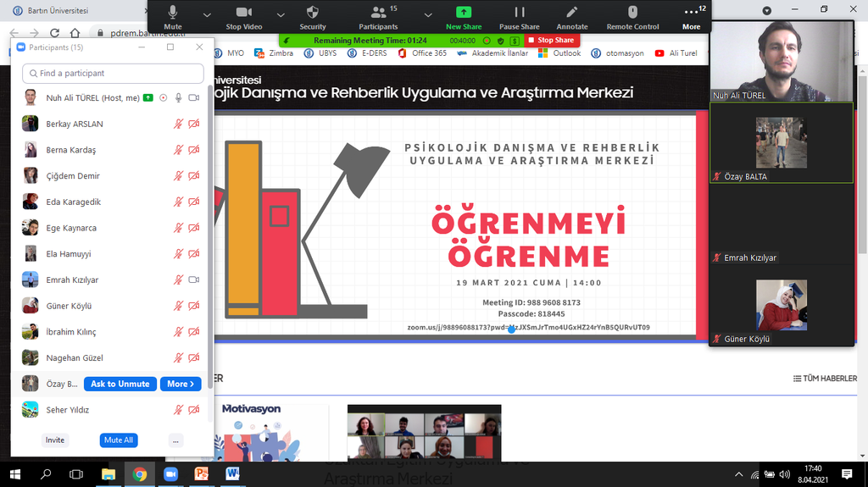Open E-DERS bookmark
The width and height of the screenshot is (868, 487).
point(367,53)
